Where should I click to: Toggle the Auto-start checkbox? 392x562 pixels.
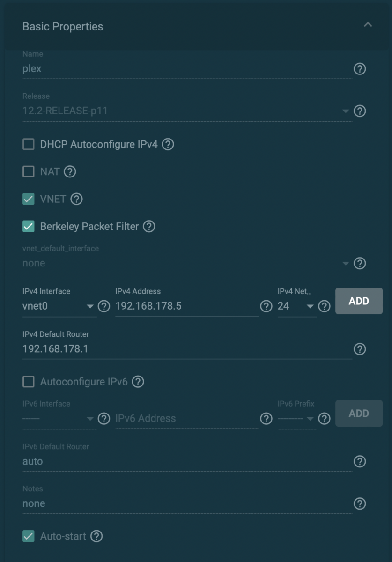[29, 536]
